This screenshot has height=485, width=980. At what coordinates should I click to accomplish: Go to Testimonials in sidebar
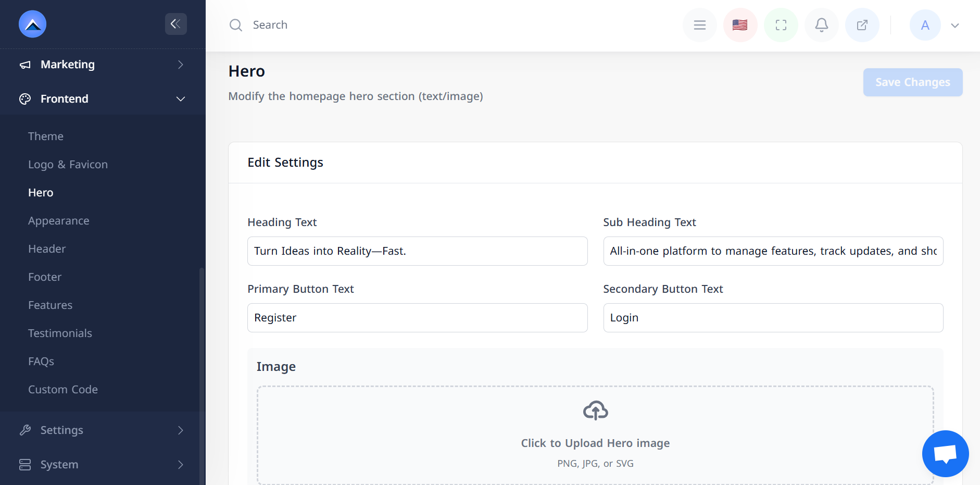click(60, 333)
